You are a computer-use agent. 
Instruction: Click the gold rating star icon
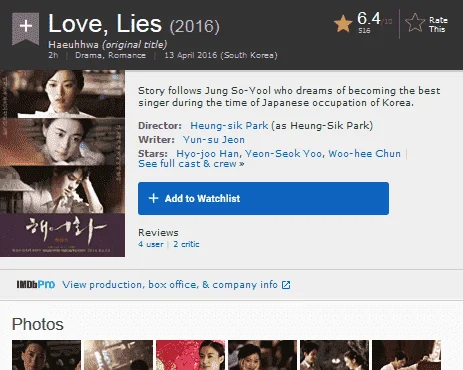click(x=343, y=24)
